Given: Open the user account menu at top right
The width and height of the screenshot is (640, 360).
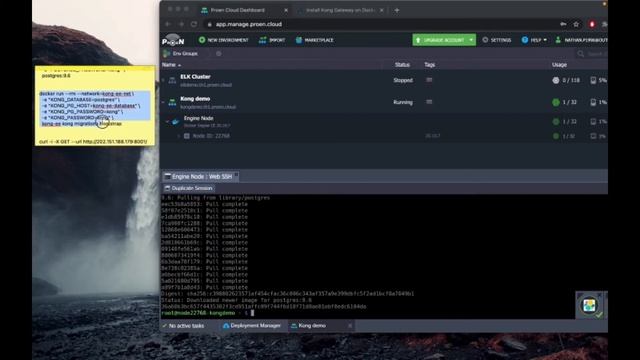Looking at the screenshot, I should pyautogui.click(x=581, y=40).
